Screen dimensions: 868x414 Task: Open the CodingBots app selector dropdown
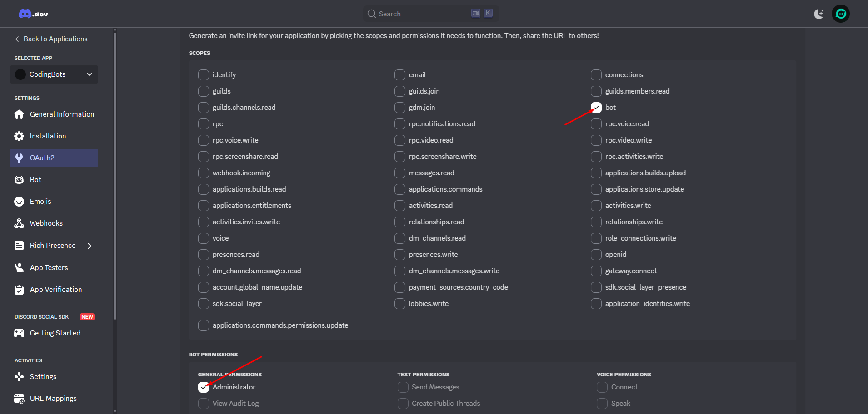tap(54, 74)
